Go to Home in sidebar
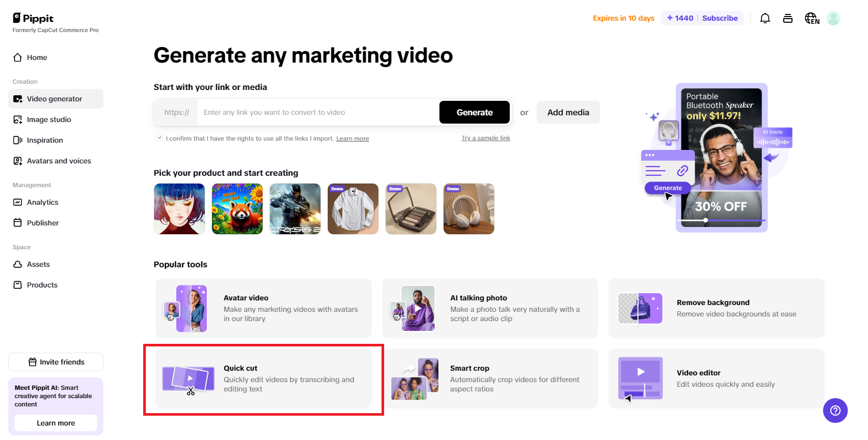Screen dimensions: 868x440 click(x=56, y=57)
